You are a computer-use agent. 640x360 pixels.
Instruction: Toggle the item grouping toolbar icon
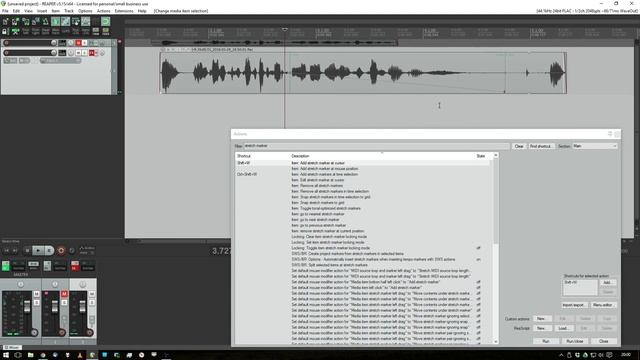click(x=66, y=21)
